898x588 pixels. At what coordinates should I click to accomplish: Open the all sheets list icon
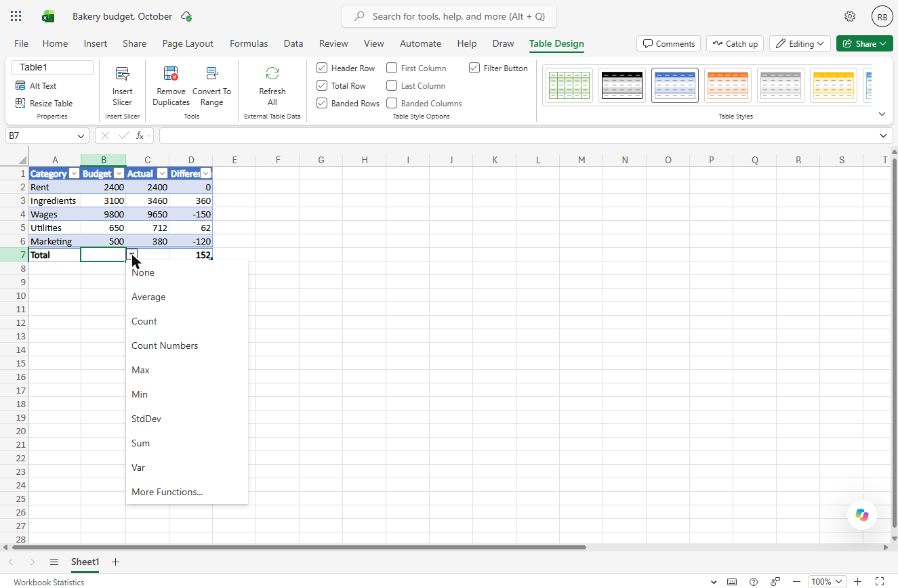pos(54,562)
